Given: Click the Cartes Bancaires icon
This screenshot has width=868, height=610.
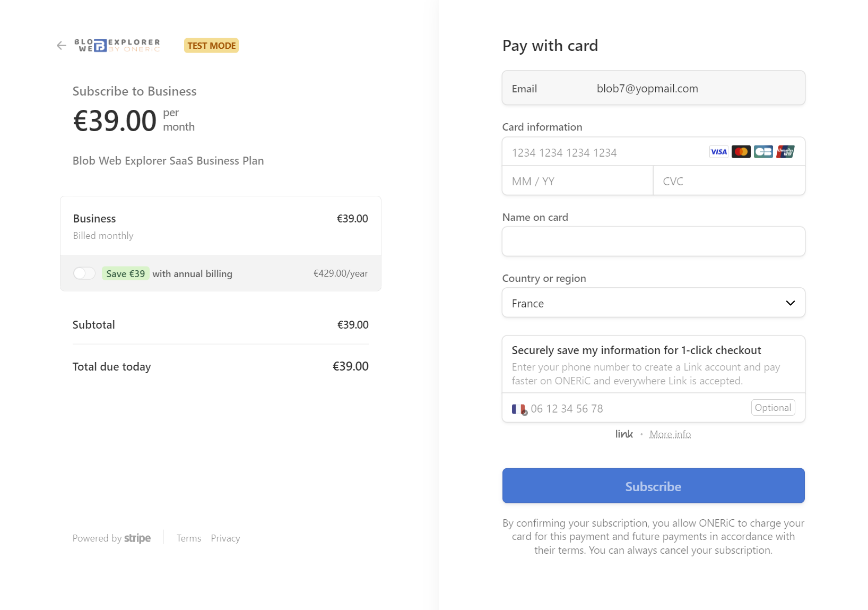Looking at the screenshot, I should (x=763, y=152).
